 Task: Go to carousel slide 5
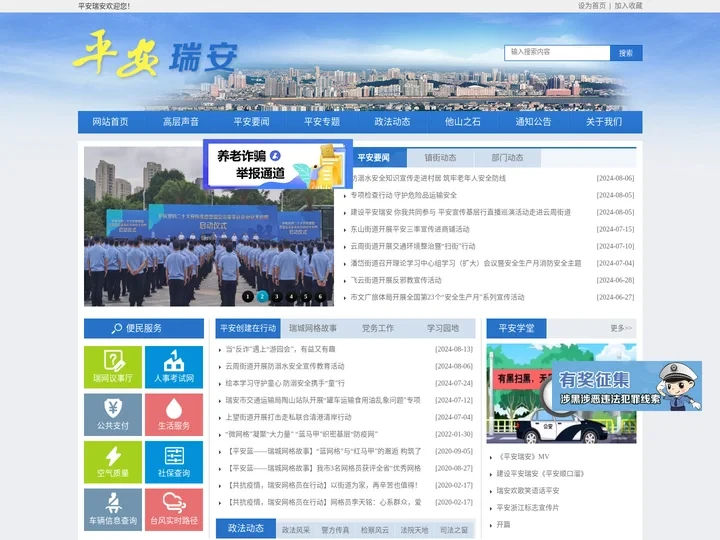(306, 297)
